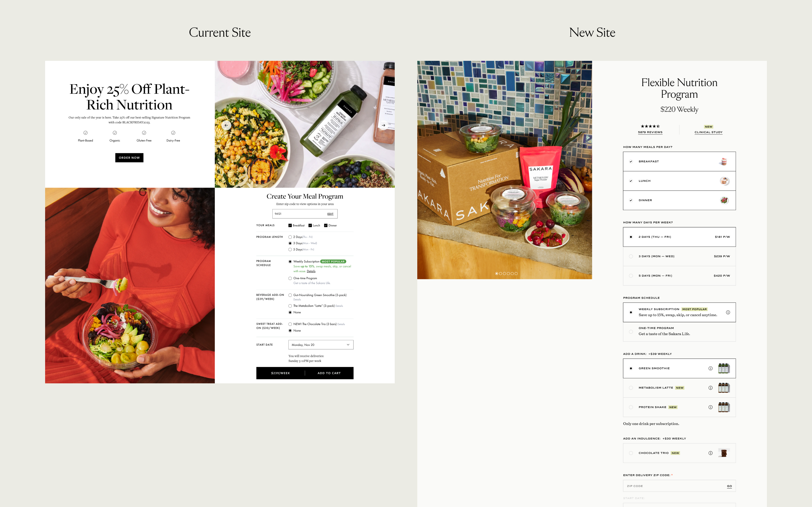Open info icon for Protein Shake
The width and height of the screenshot is (812, 507).
click(710, 407)
